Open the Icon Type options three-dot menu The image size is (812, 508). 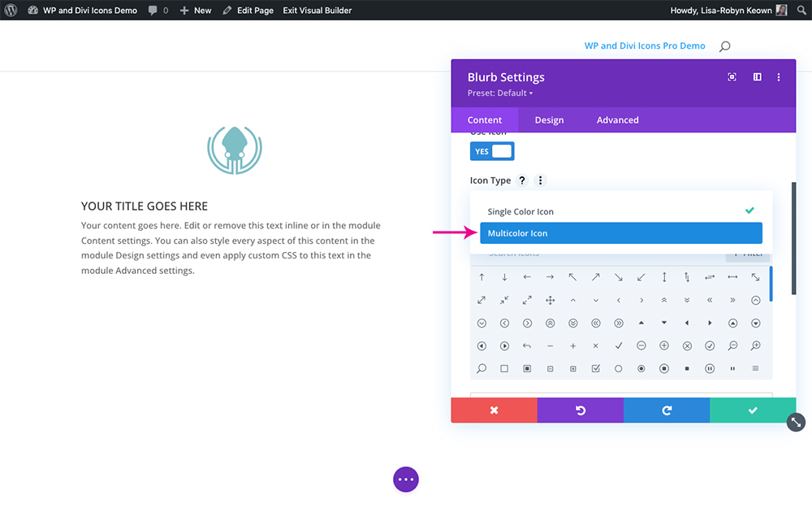(540, 180)
